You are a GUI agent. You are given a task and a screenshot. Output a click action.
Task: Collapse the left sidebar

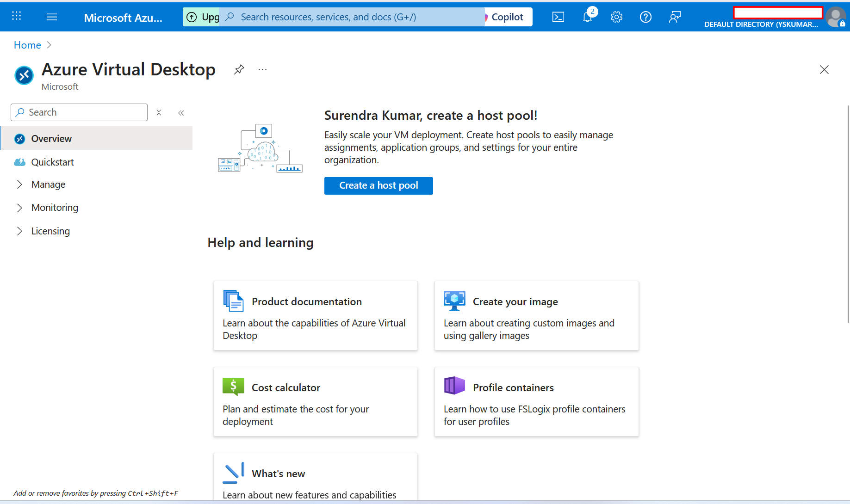click(181, 112)
